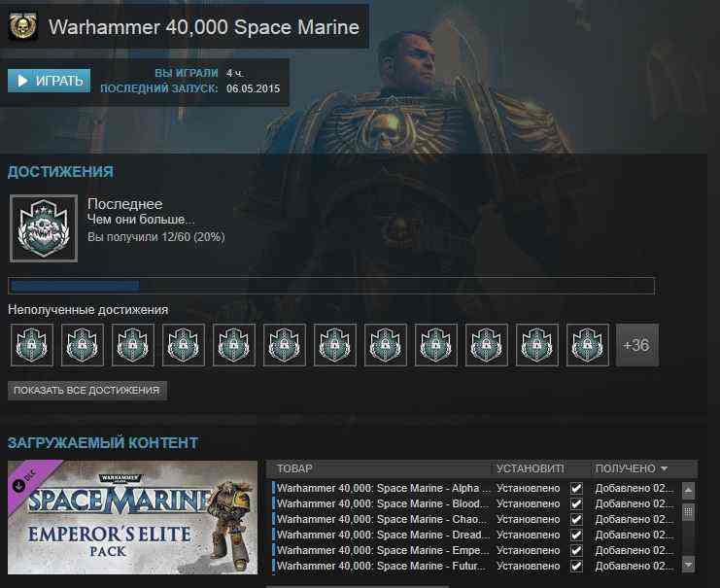Click the achievements progress bar
The width and height of the screenshot is (720, 588).
click(x=330, y=286)
